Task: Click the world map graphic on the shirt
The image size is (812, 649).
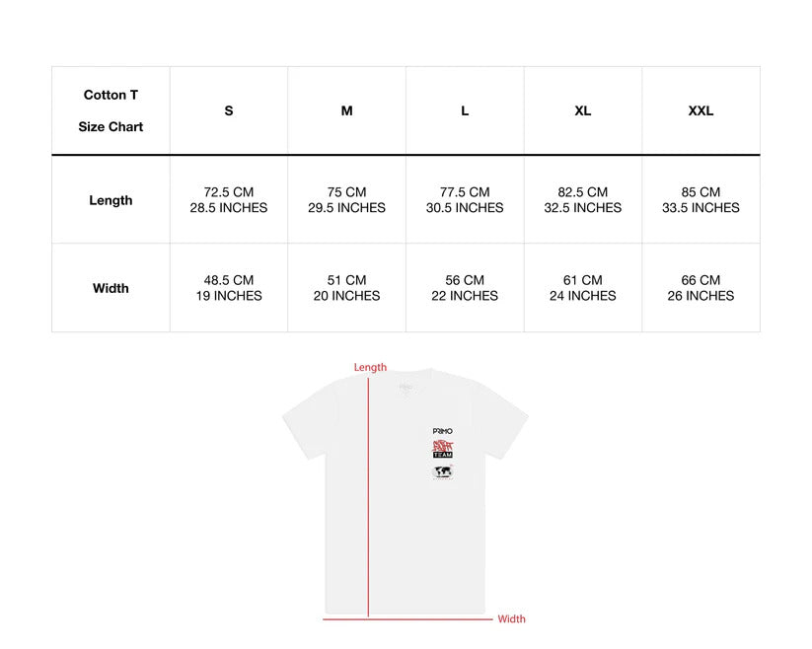Action: tap(443, 471)
